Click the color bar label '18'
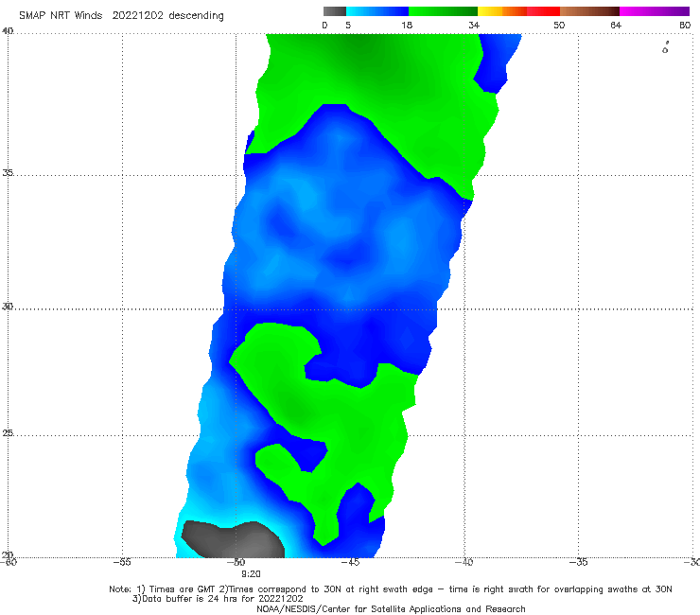Image resolution: width=700 pixels, height=615 pixels. click(x=407, y=25)
